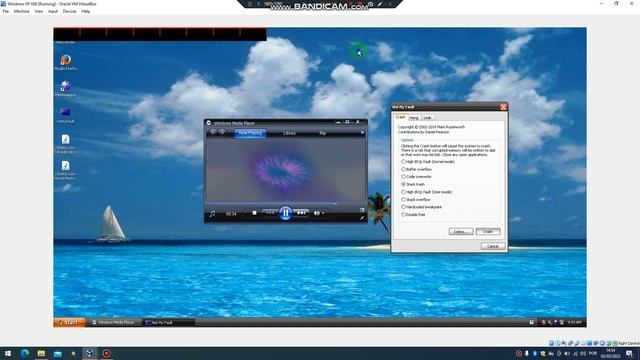The width and height of the screenshot is (640, 360).
Task: Close the Not My Fault dialog
Action: pyautogui.click(x=503, y=107)
